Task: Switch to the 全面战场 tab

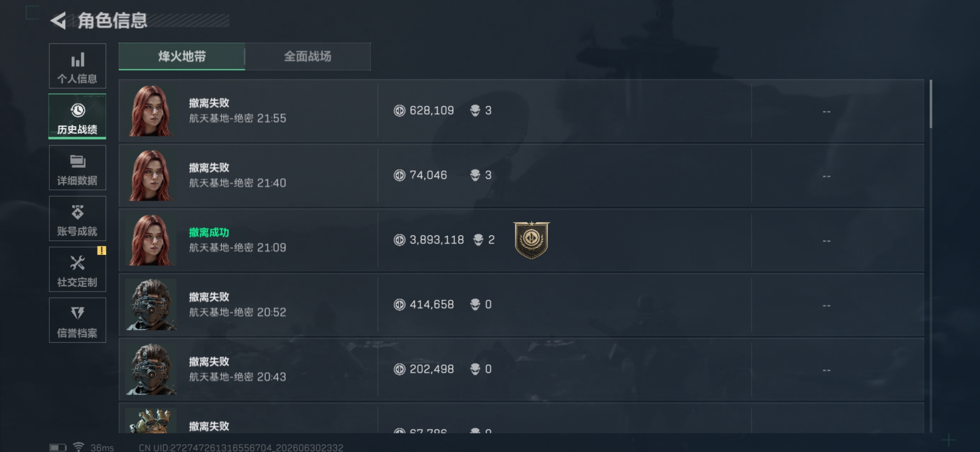Action: point(308,56)
